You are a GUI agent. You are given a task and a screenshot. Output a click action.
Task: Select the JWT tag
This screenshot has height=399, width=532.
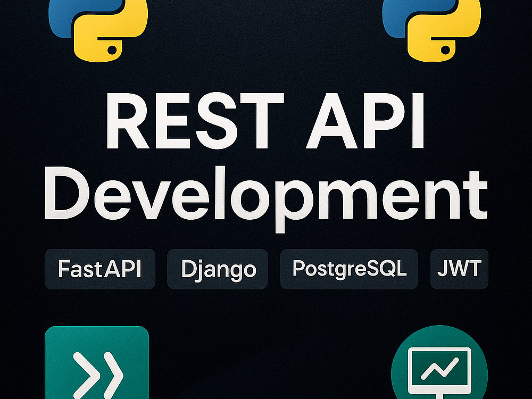pos(459,269)
